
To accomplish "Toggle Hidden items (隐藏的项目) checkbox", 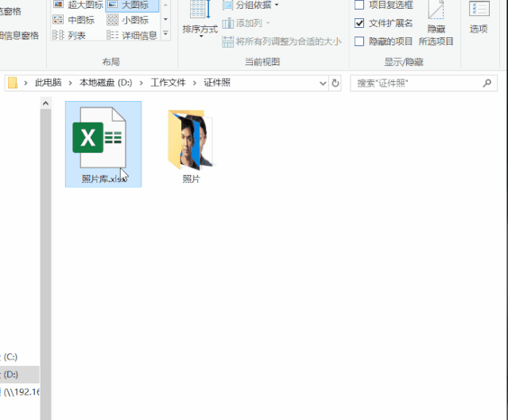I will pyautogui.click(x=359, y=41).
